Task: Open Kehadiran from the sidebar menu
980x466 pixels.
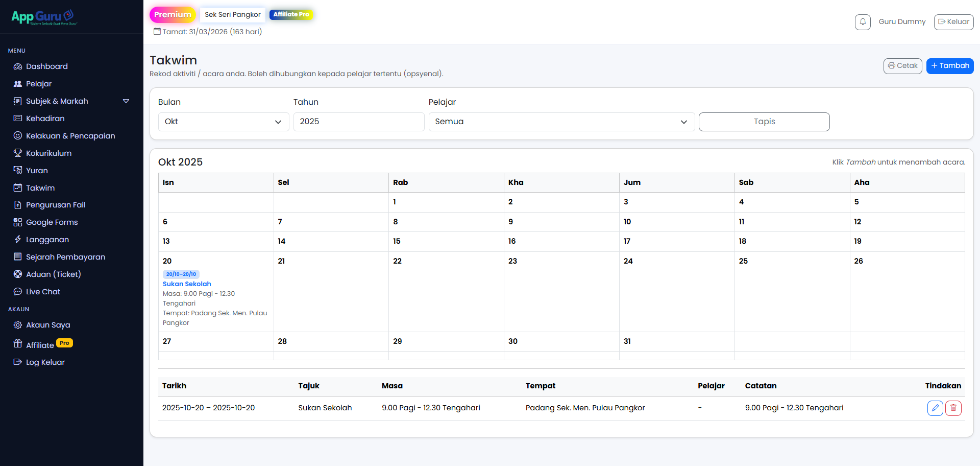Action: pyautogui.click(x=45, y=119)
